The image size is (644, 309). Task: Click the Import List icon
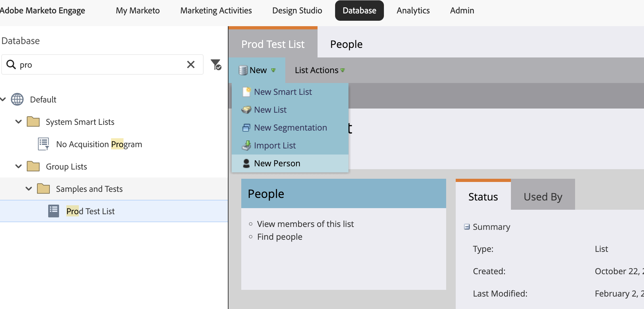click(246, 146)
